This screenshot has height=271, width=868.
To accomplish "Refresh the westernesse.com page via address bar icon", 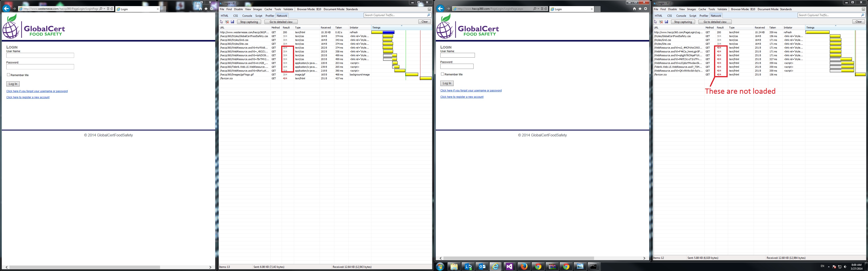I will [x=112, y=9].
